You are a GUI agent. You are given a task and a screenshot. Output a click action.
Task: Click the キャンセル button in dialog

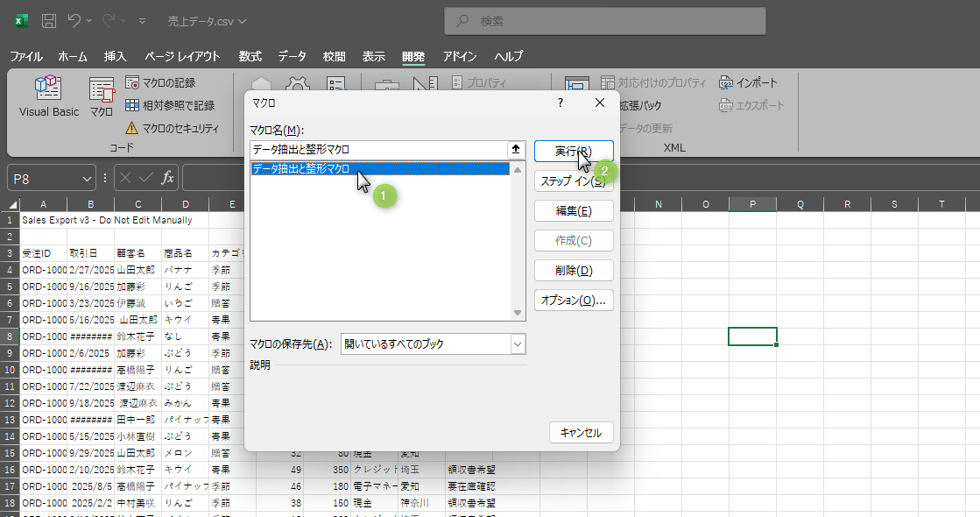click(x=581, y=433)
